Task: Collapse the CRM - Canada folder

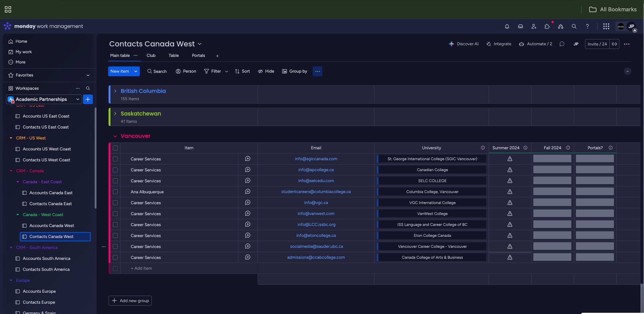Action: pyautogui.click(x=11, y=171)
